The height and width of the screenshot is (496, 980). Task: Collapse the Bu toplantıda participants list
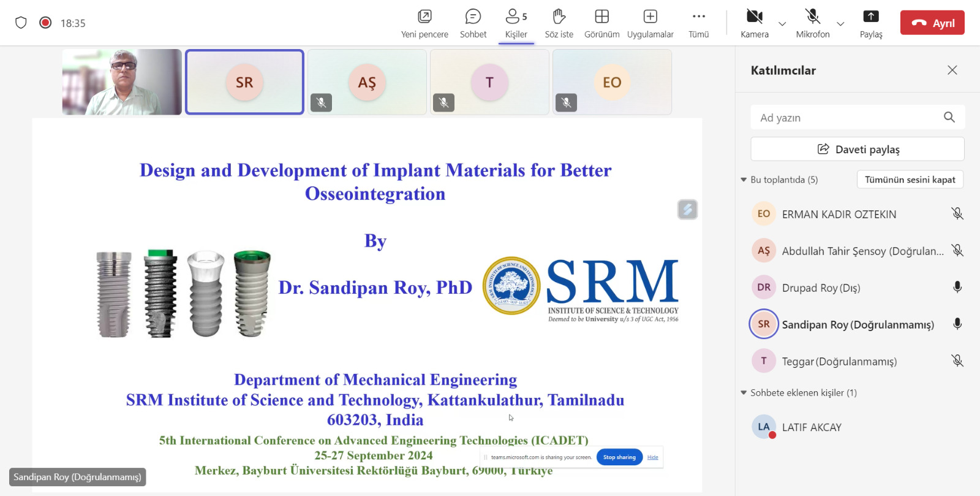pos(744,180)
